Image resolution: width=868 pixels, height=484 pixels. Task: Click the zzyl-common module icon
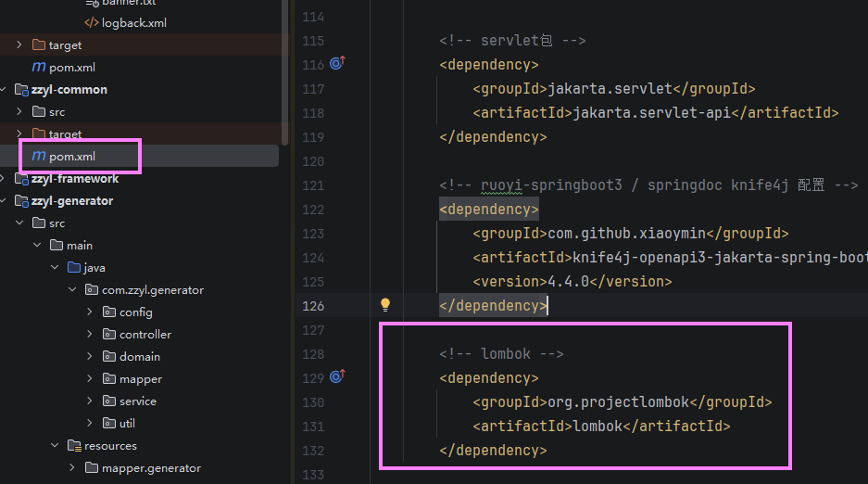[x=21, y=90]
